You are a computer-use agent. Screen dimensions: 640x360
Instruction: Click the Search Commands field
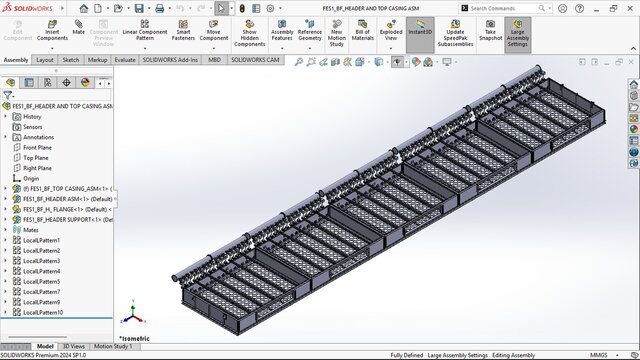[x=505, y=8]
